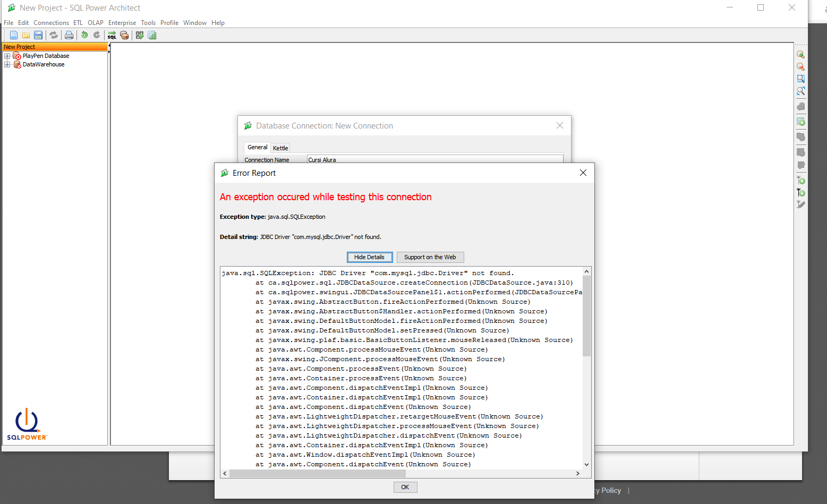
Task: Open the Window menu
Action: click(x=195, y=23)
